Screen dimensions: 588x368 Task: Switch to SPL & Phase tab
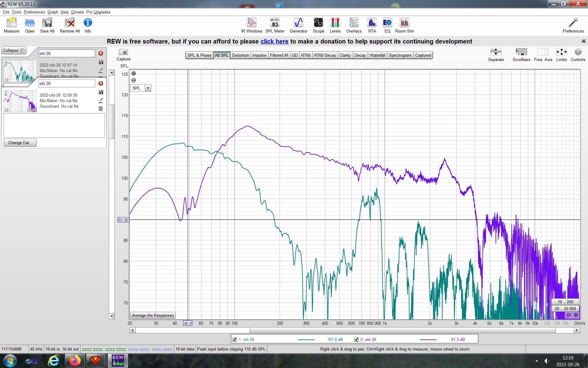(x=199, y=55)
